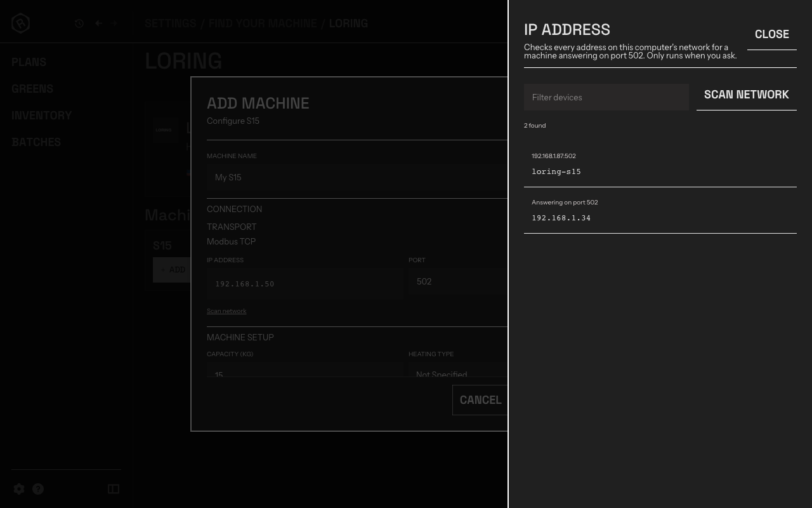Open Plans in the sidebar
The image size is (812, 508).
click(29, 62)
